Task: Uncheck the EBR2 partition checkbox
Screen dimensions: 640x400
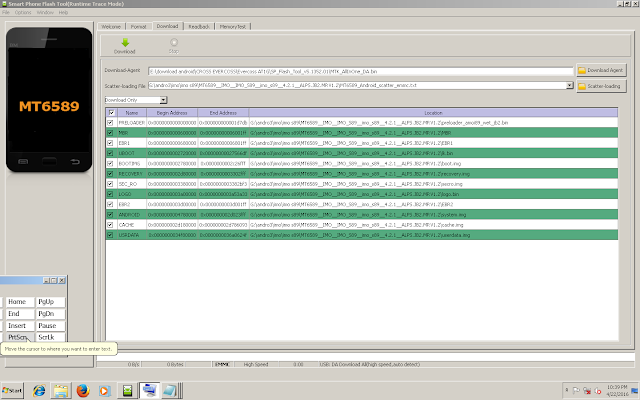Action: coord(110,204)
